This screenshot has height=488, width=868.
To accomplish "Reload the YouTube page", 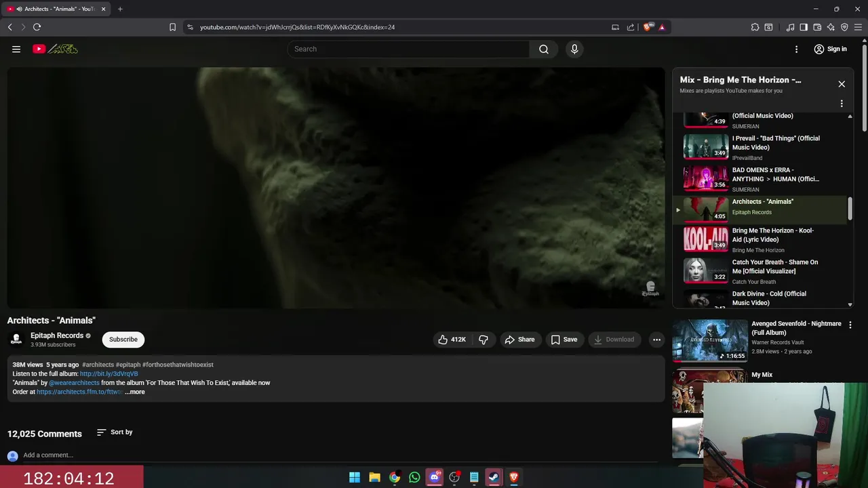I will (x=37, y=27).
